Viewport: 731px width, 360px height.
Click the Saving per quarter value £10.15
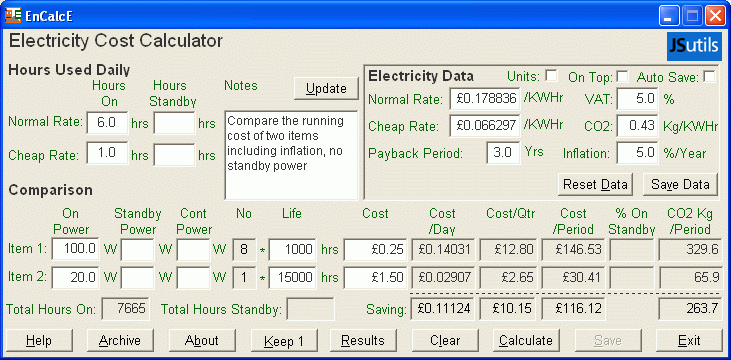[x=508, y=309]
